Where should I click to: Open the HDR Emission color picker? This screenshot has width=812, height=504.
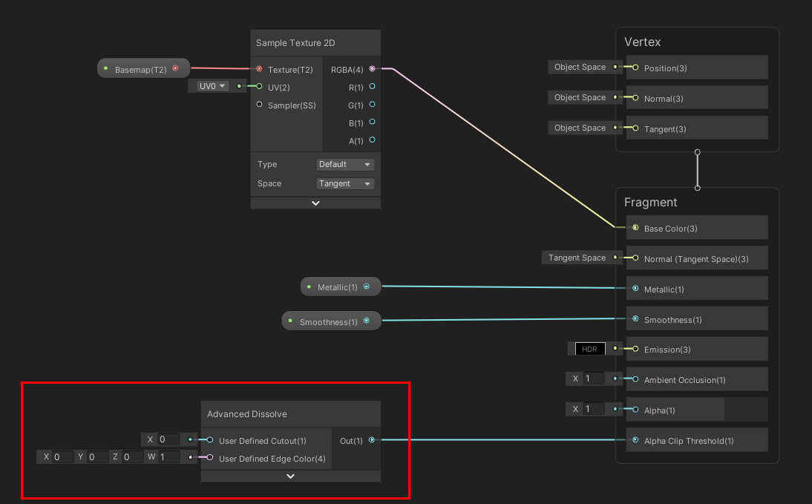point(590,349)
